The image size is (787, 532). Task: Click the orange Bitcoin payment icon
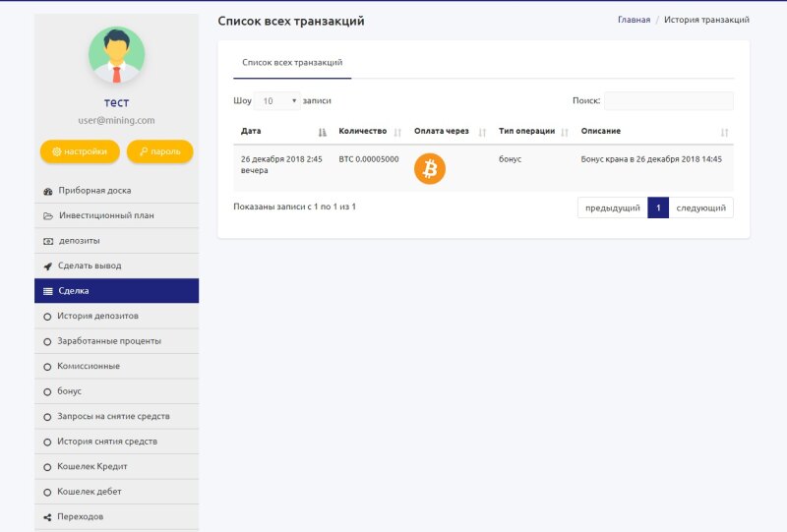click(430, 168)
